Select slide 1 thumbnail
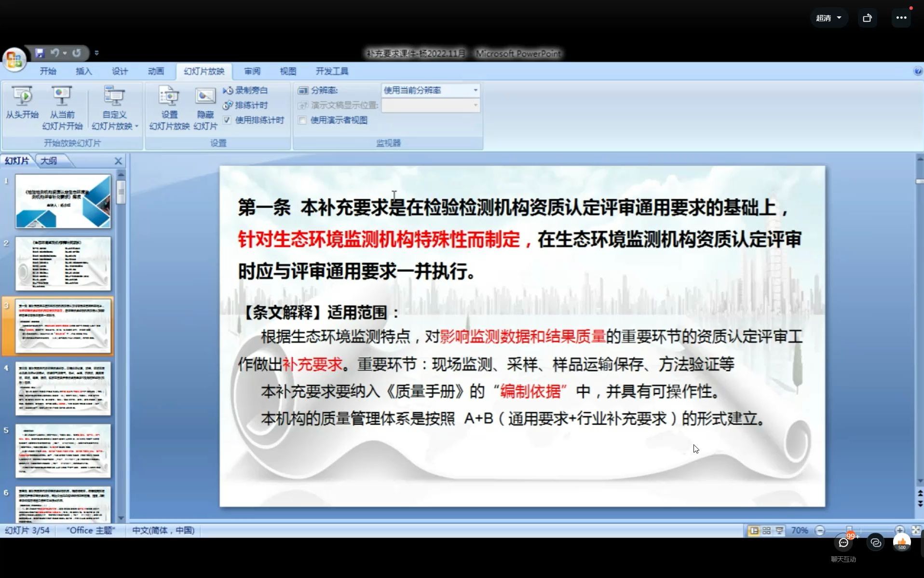The image size is (924, 578). (x=63, y=201)
